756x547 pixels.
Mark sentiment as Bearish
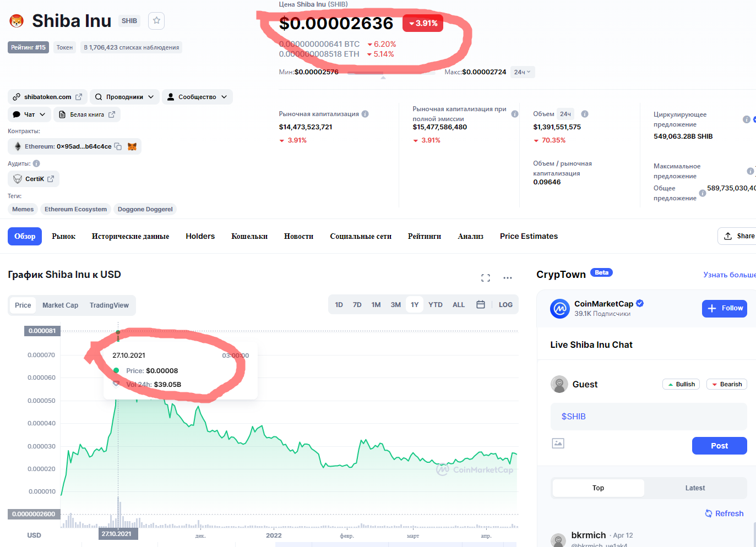coord(727,384)
